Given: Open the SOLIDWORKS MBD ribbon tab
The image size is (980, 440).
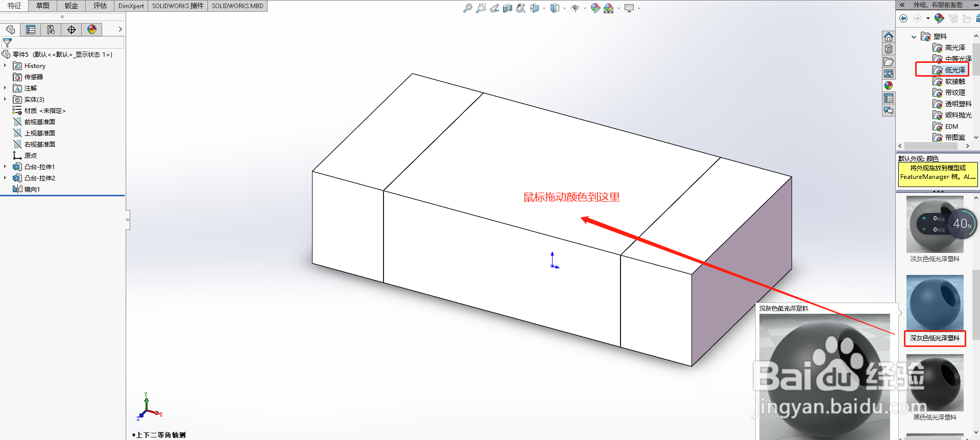Looking at the screenshot, I should coord(237,6).
